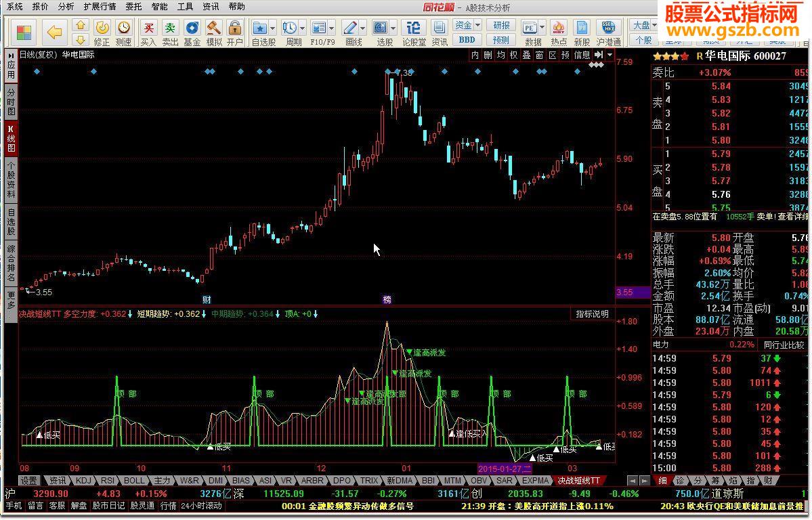The height and width of the screenshot is (520, 812).
Task: Open the chart options dropdown arrow after 信息
Action: (x=610, y=55)
